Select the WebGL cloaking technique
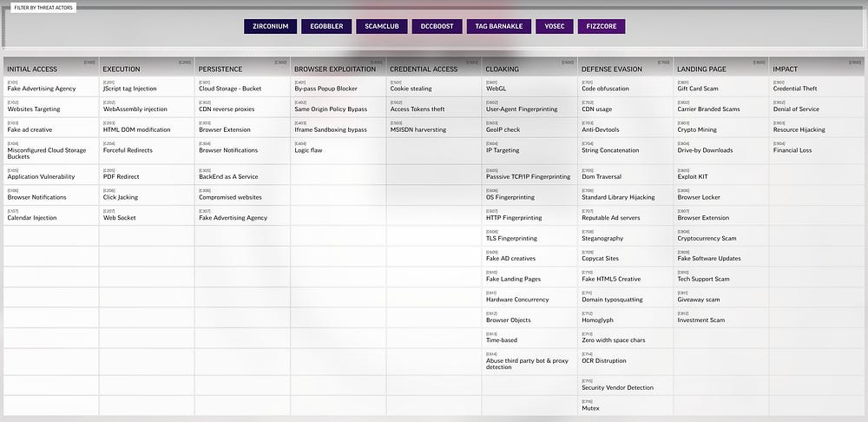Image resolution: width=868 pixels, height=422 pixels. click(529, 86)
